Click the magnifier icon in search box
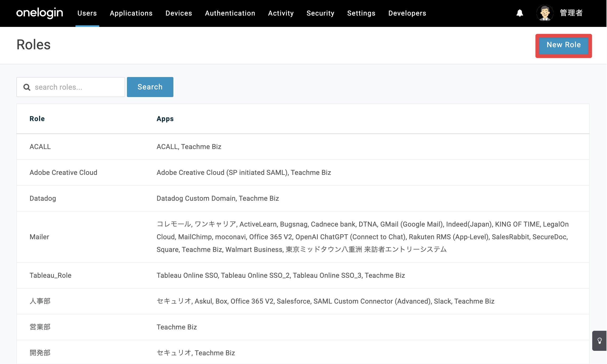This screenshot has height=364, width=607. [x=27, y=87]
